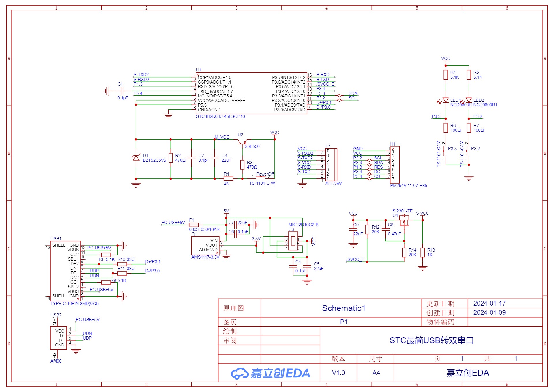
Task: Click pin name 'VCC/AVCC/ADC_VREF+' on U1
Action: pos(221,101)
